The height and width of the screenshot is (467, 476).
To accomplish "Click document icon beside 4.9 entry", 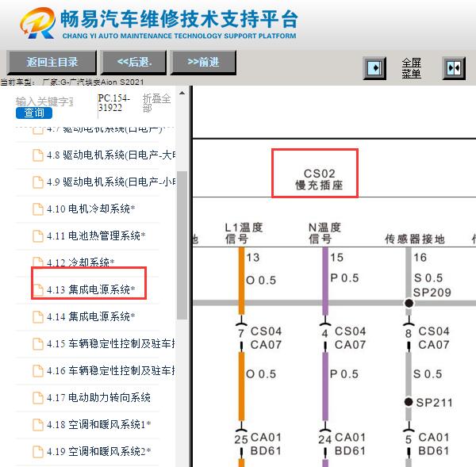I will [38, 182].
